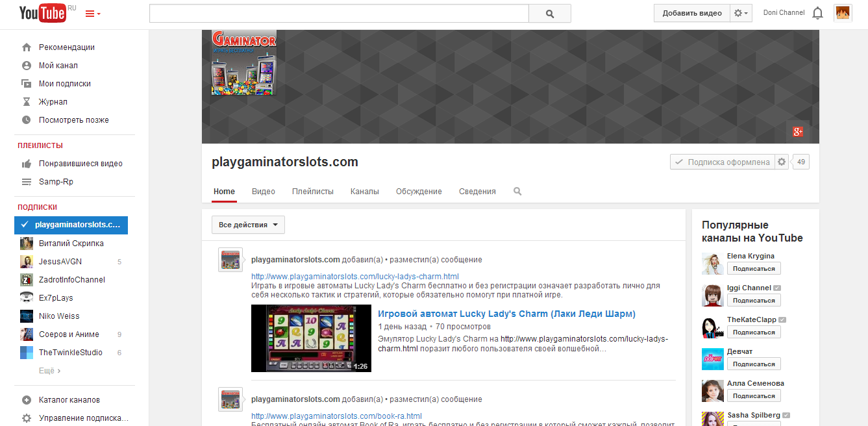868x426 pixels.
Task: Click the Девчат channel avatar
Action: (x=713, y=359)
